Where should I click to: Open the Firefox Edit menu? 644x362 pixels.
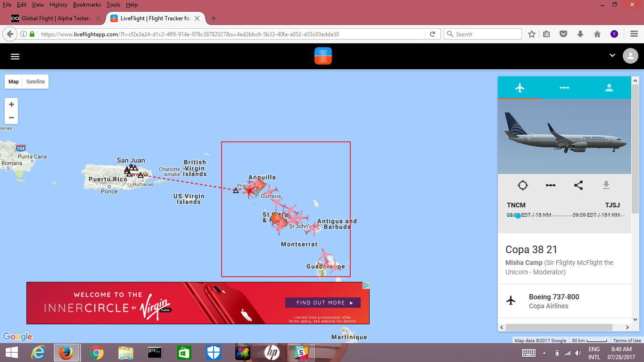[x=22, y=5]
